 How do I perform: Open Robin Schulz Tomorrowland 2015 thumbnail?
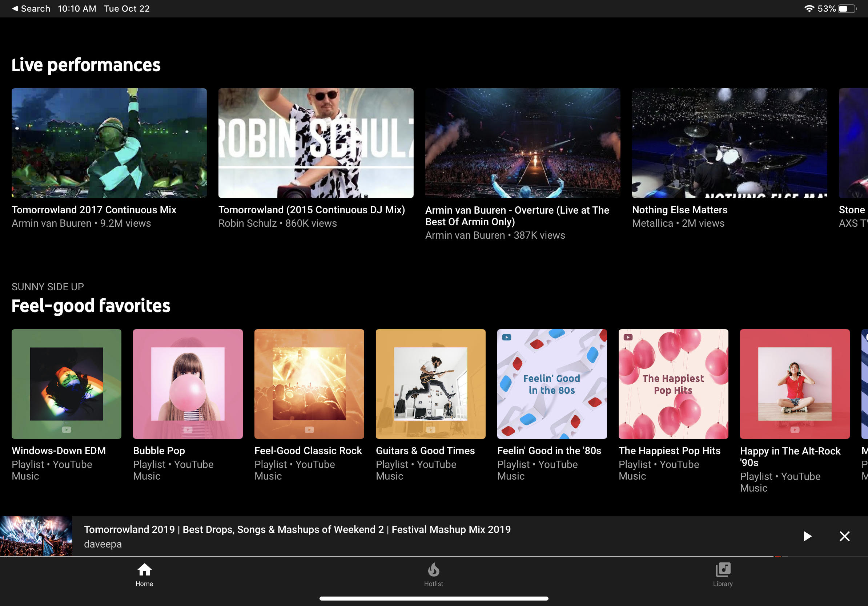[316, 143]
